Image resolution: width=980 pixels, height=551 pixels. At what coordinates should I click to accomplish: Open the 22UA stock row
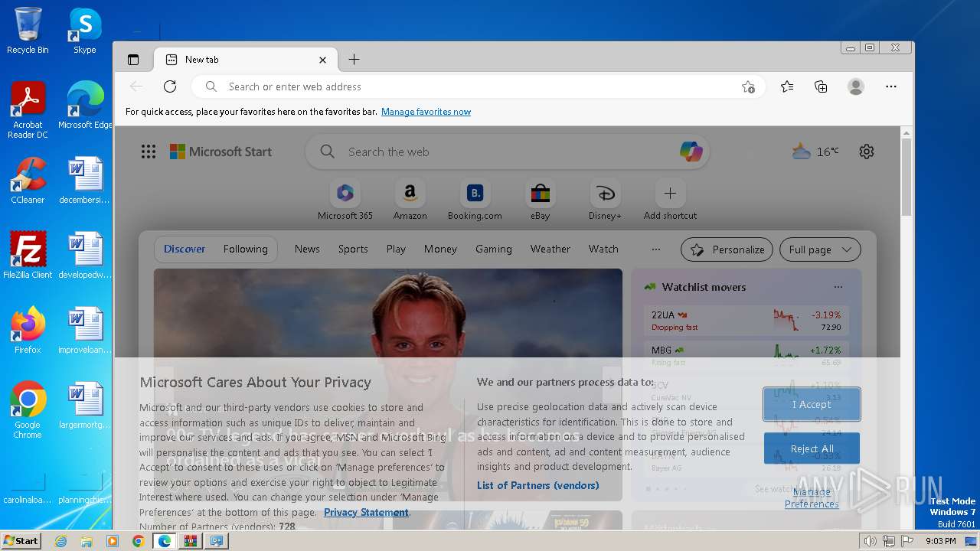click(746, 321)
